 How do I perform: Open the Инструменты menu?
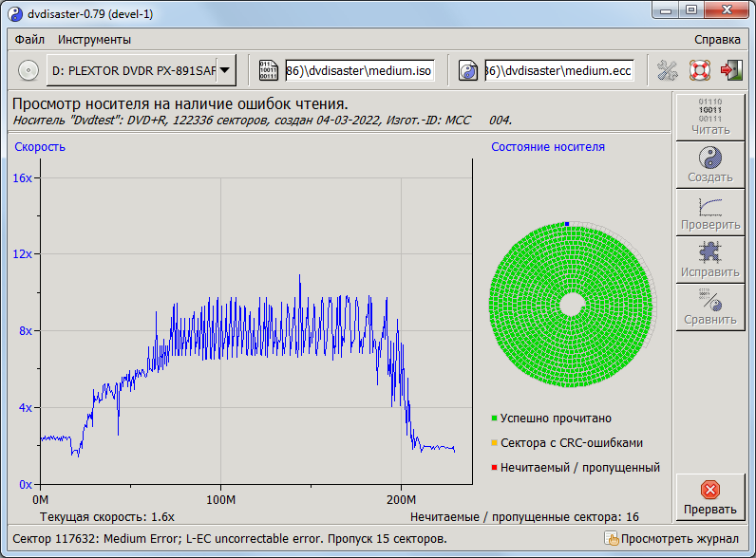(x=94, y=40)
